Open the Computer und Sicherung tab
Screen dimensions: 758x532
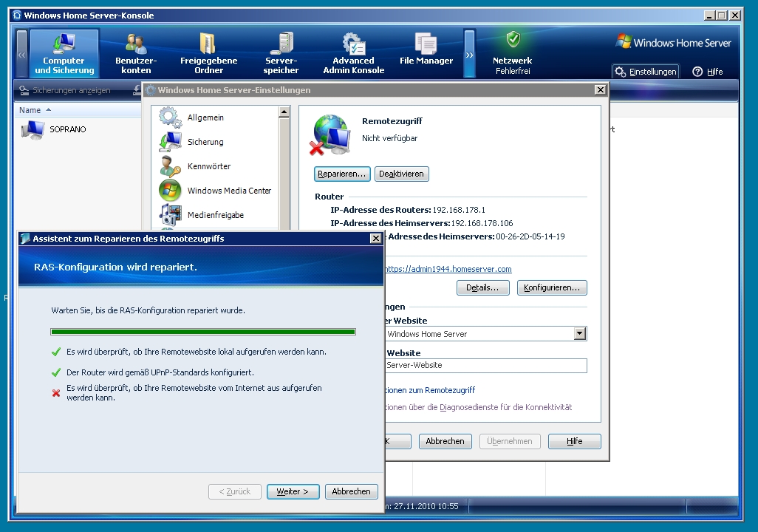coord(64,53)
